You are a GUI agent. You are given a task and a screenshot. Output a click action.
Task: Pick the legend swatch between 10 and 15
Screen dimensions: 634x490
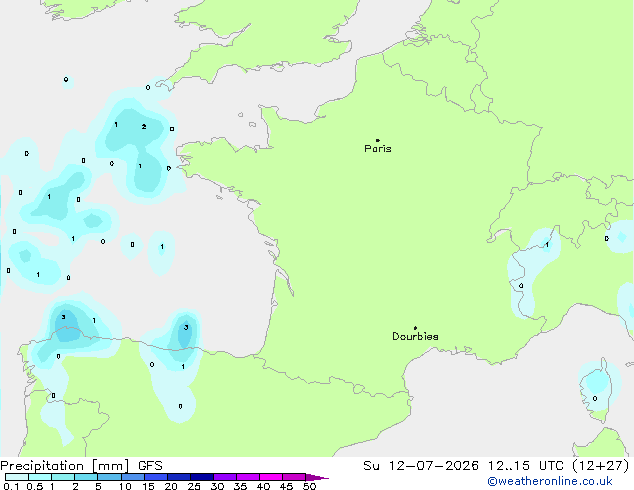[132, 477]
